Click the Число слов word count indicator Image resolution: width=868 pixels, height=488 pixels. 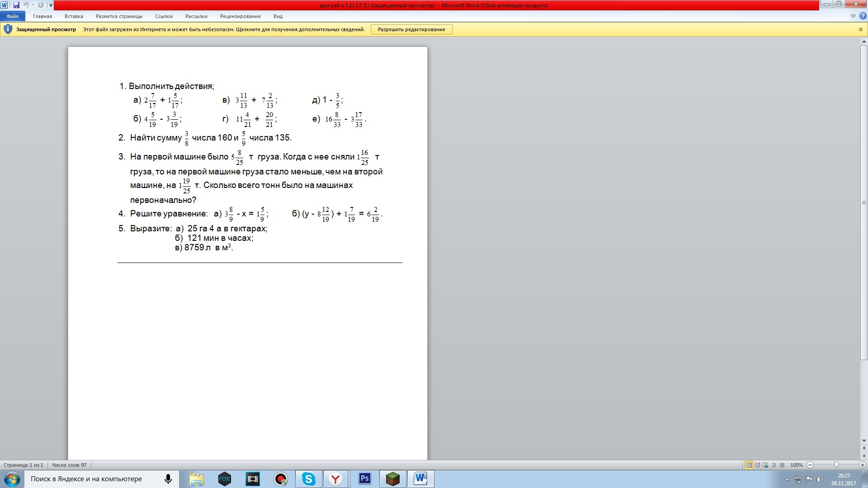click(69, 465)
